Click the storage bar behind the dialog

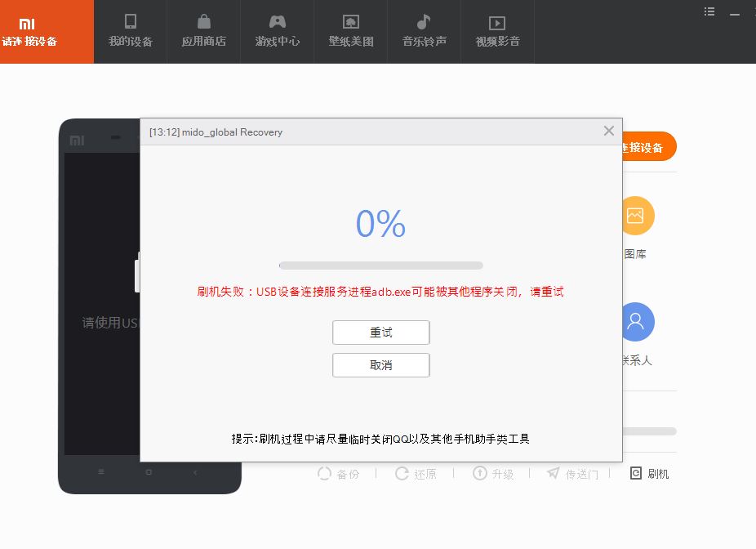(x=649, y=431)
